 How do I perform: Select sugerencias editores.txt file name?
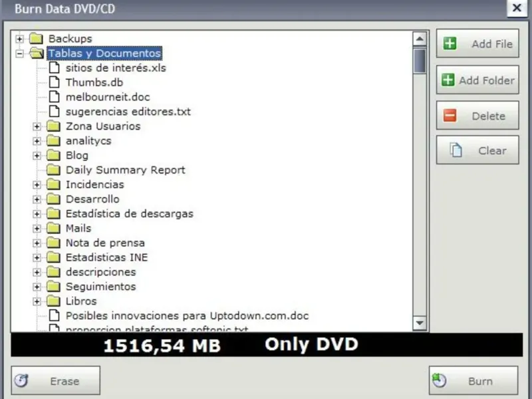pyautogui.click(x=128, y=112)
